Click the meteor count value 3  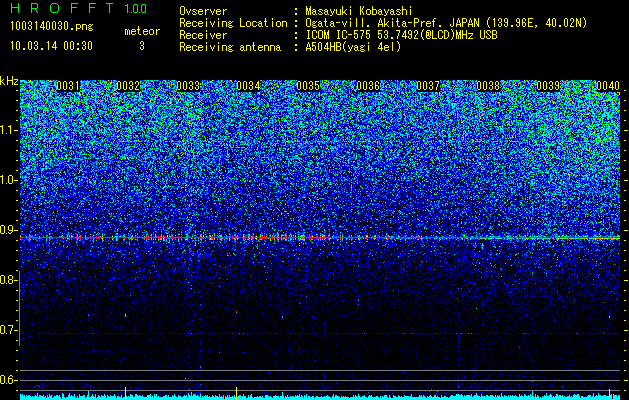[x=142, y=46]
